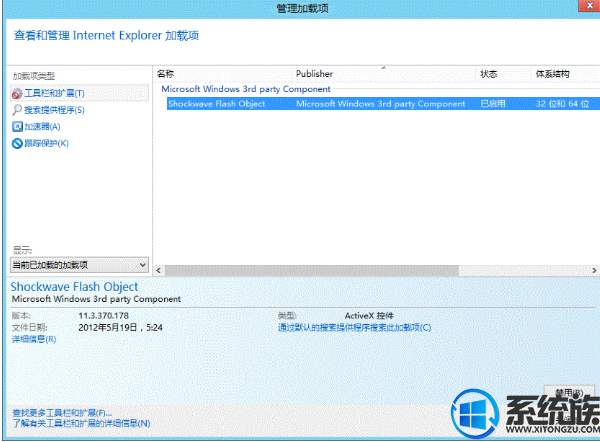Select the Shockwave Flash Object row
Viewport: 600px width, 442px height.
pyautogui.click(x=383, y=104)
